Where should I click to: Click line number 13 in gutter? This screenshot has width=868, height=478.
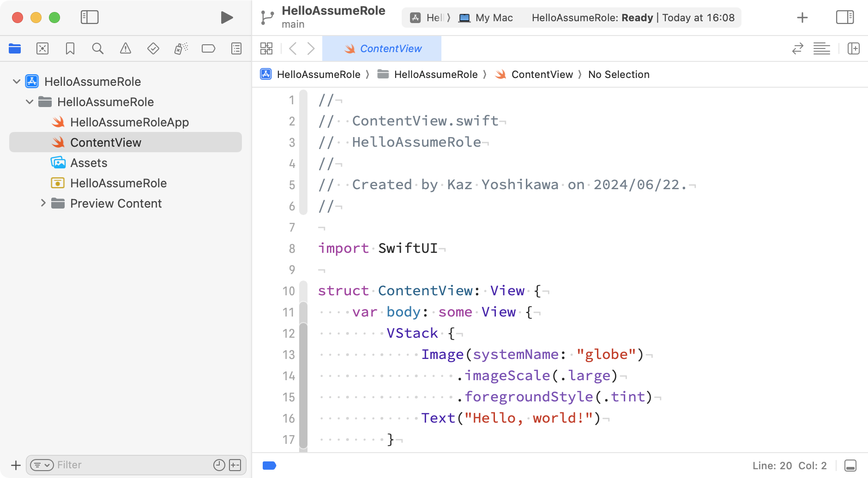(289, 355)
